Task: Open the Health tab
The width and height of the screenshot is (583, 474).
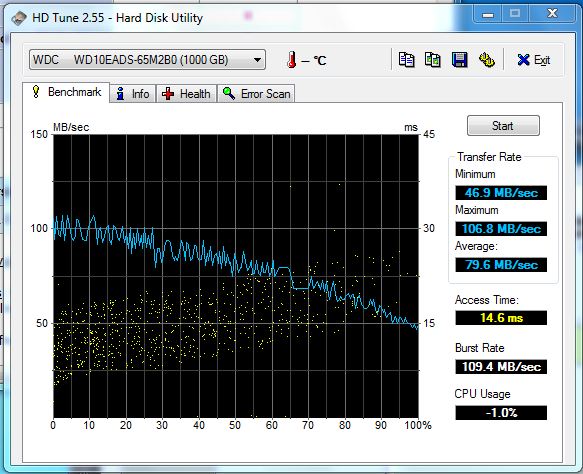Action: pyautogui.click(x=186, y=94)
